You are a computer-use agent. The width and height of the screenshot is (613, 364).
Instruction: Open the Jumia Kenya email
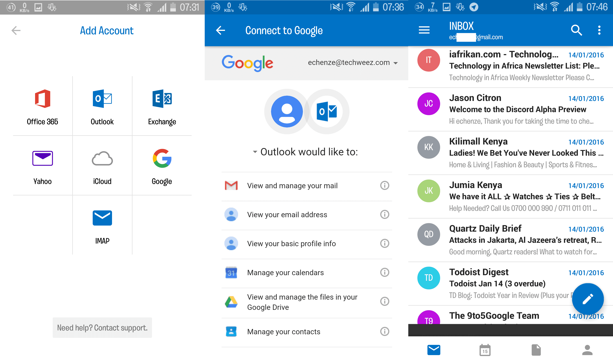click(x=510, y=196)
